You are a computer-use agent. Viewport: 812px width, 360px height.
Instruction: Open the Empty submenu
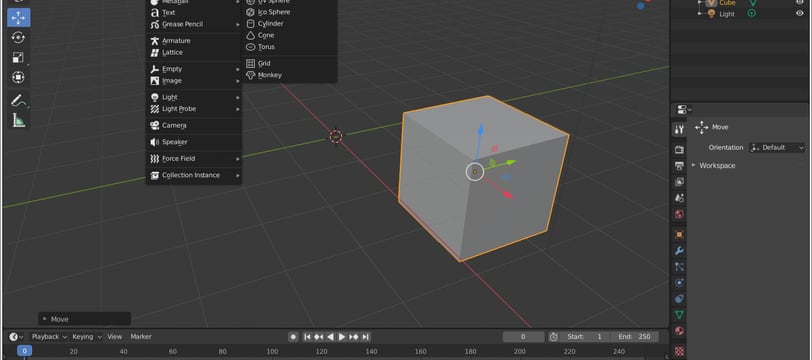[194, 69]
